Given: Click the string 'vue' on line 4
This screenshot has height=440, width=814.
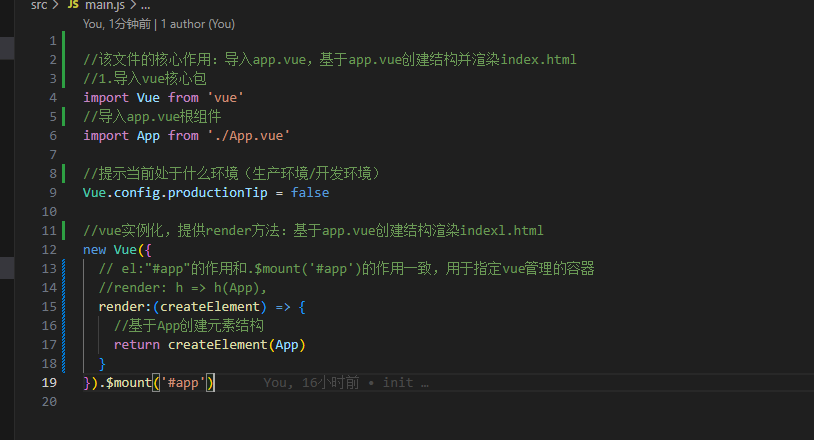Looking at the screenshot, I should (x=225, y=98).
